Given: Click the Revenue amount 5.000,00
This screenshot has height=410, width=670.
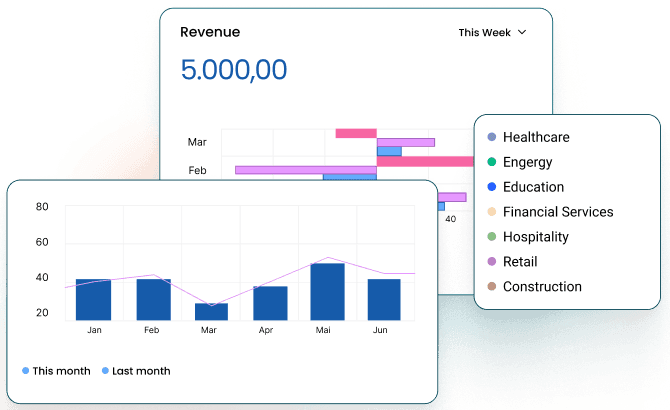Looking at the screenshot, I should pyautogui.click(x=233, y=70).
